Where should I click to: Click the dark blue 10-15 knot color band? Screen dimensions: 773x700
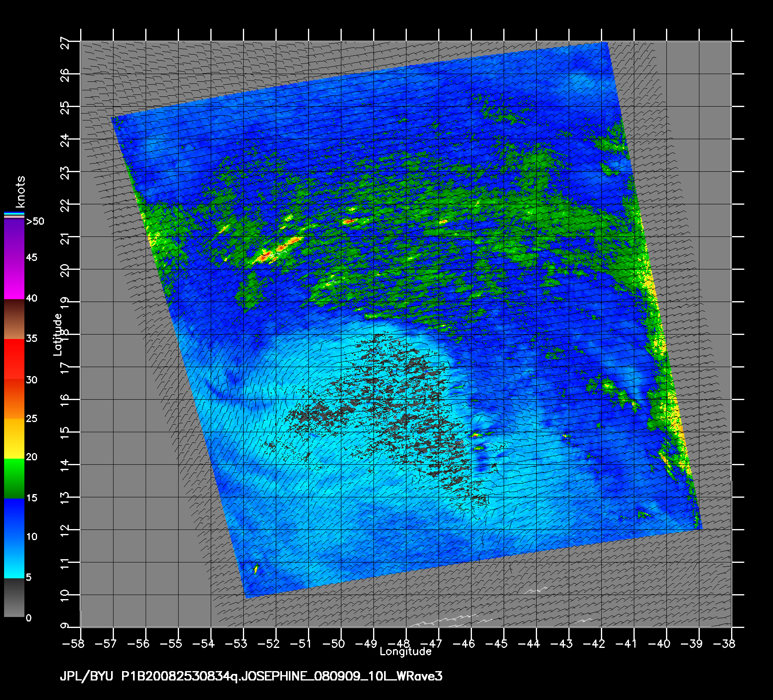(14, 518)
